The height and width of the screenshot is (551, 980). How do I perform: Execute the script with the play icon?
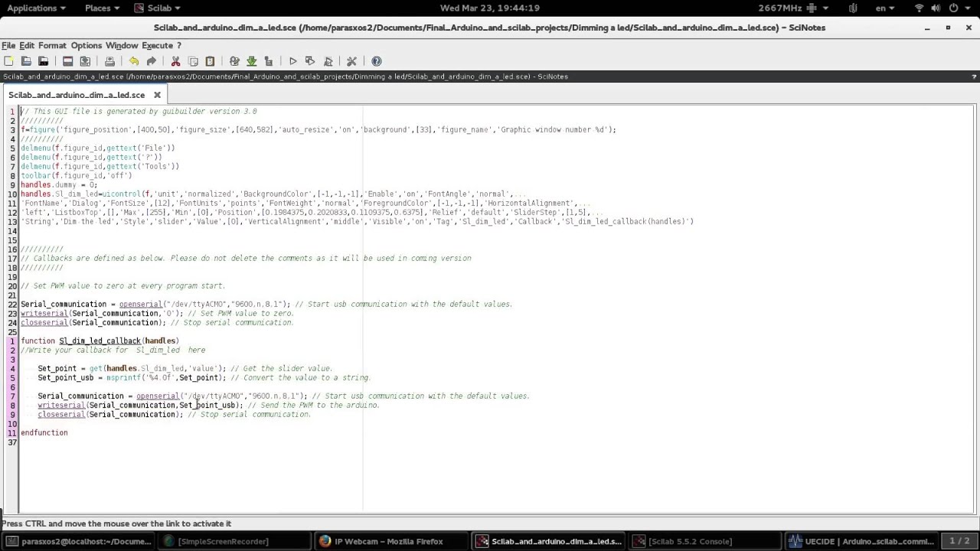(292, 61)
